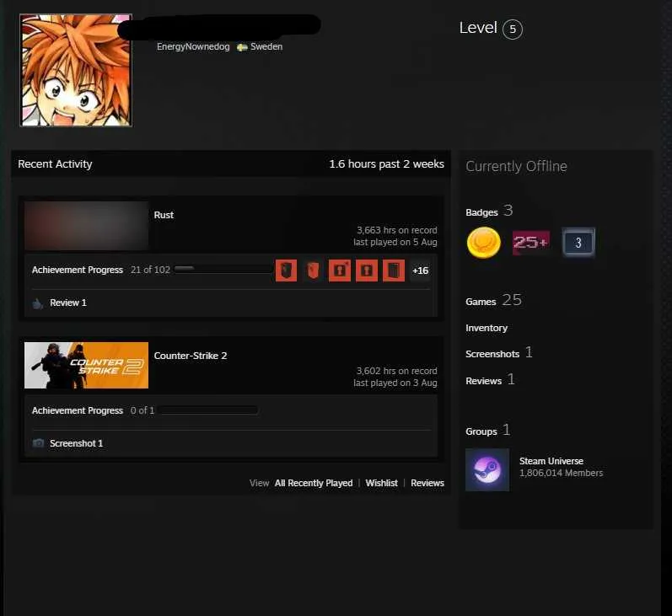This screenshot has width=672, height=616.
Task: Open the Wishlist link
Action: point(381,483)
